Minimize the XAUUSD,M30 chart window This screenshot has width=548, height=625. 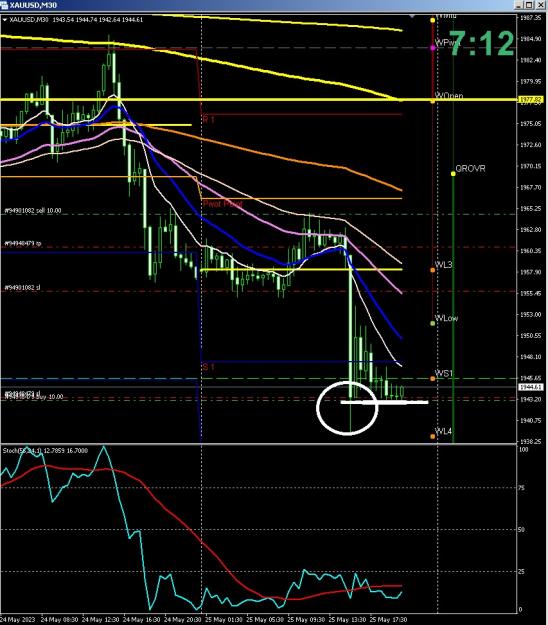coord(519,5)
